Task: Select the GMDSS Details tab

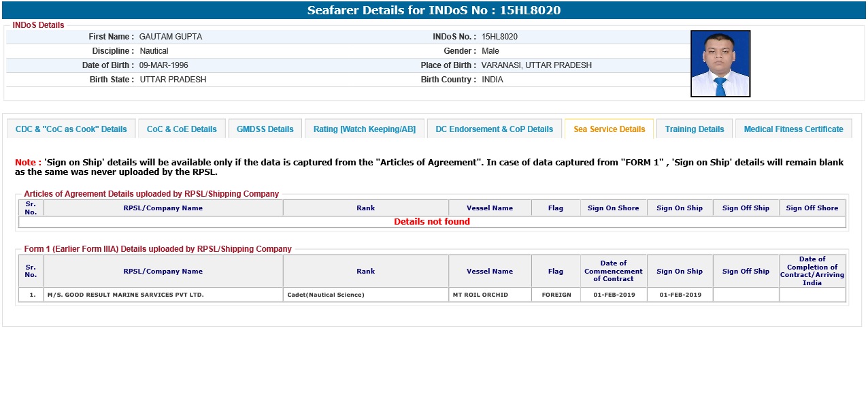Action: pyautogui.click(x=265, y=129)
